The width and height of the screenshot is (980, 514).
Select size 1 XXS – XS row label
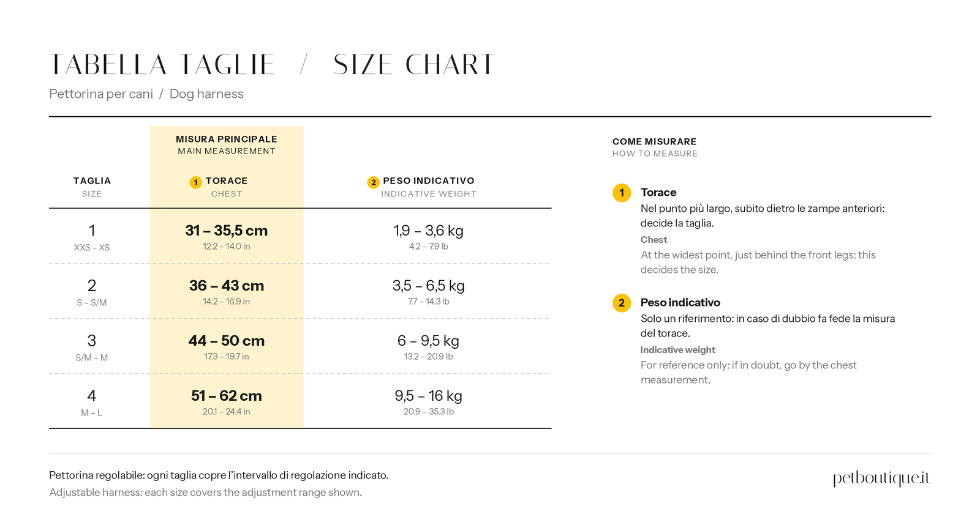point(92,237)
